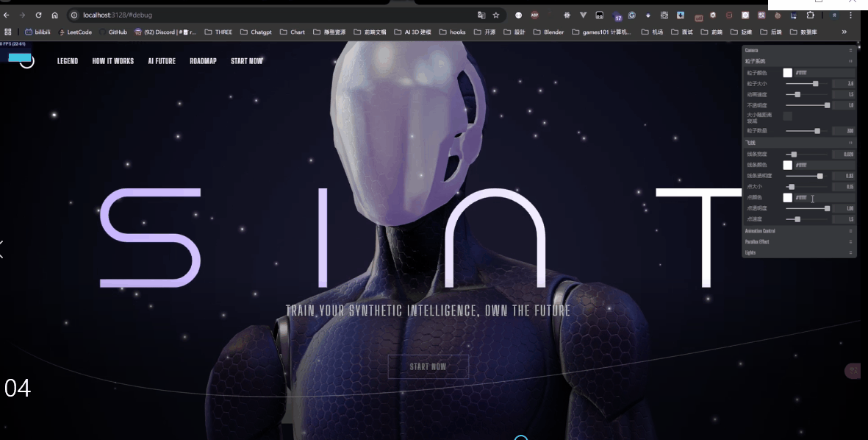Open the games101 bookmarks folder
This screenshot has height=440, width=868.
601,32
